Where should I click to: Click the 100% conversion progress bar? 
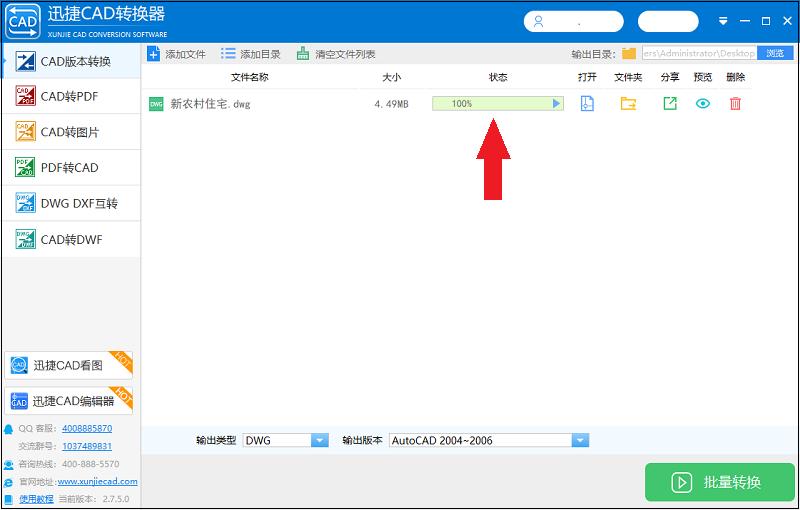click(x=498, y=104)
